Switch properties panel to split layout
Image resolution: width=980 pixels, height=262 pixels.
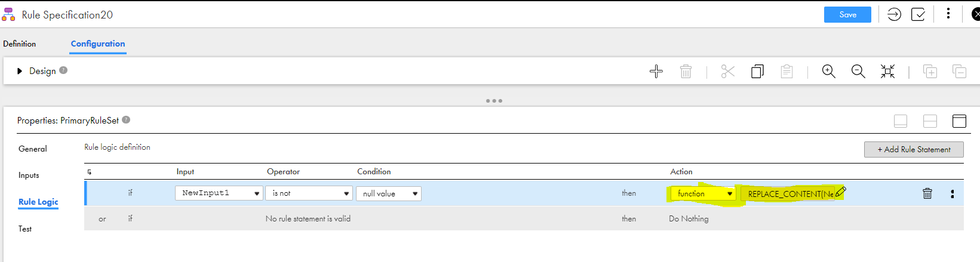point(930,121)
